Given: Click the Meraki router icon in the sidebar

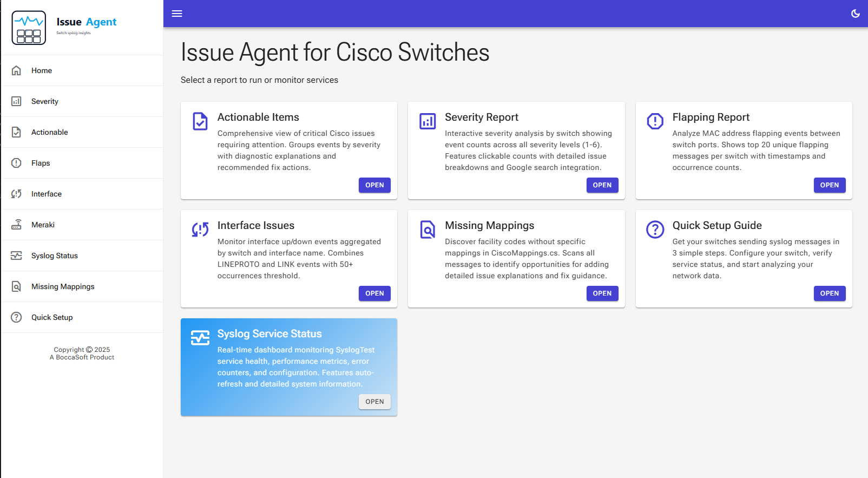Looking at the screenshot, I should click(16, 225).
